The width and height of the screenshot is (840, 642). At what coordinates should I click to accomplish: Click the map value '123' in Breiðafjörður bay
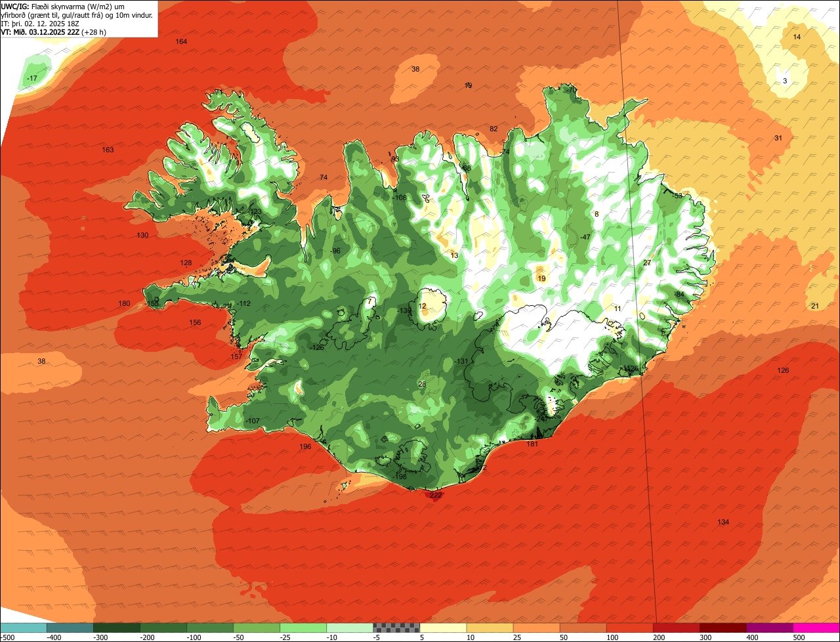tap(256, 212)
